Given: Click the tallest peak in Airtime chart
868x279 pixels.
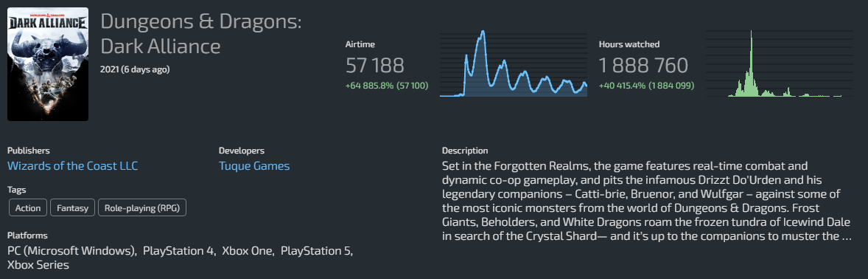Looking at the screenshot, I should coord(483,33).
